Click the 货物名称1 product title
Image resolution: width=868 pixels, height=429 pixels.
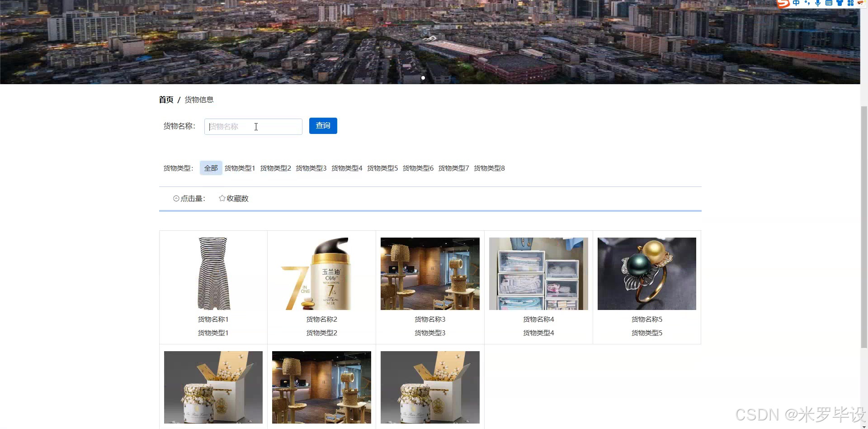(x=213, y=319)
